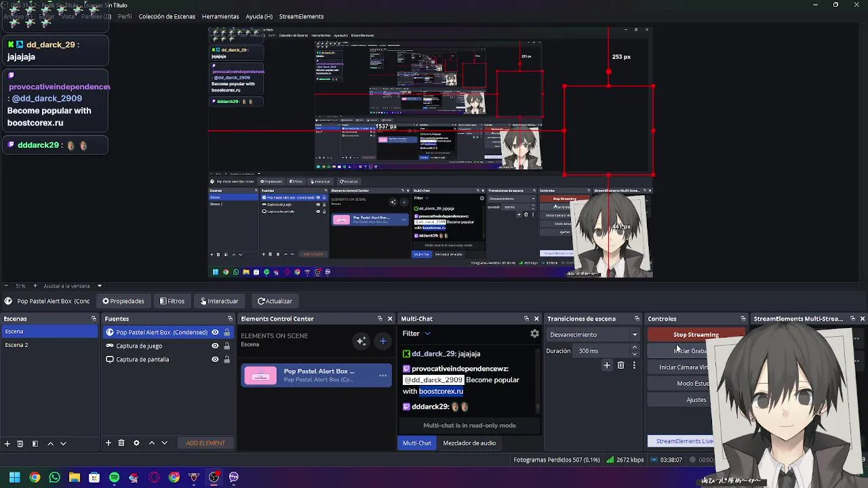
Task: Select the Escena 2 scene
Action: 49,345
